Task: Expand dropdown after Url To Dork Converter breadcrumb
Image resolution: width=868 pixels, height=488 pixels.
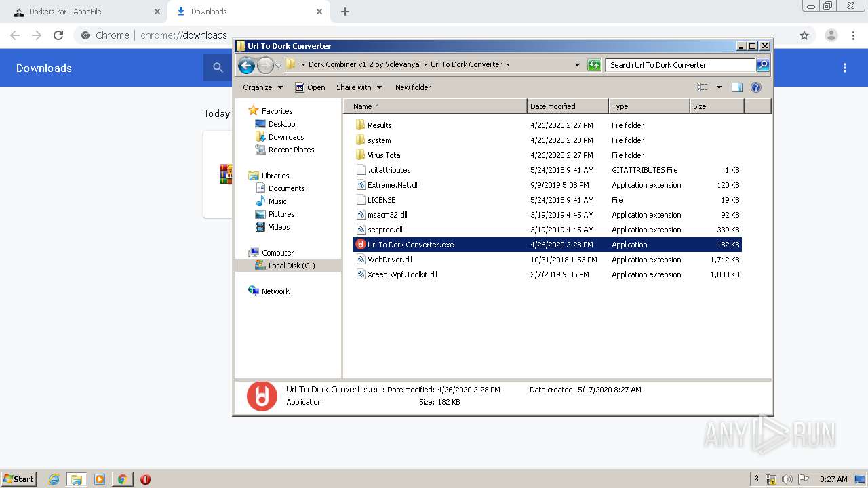Action: [x=508, y=65]
